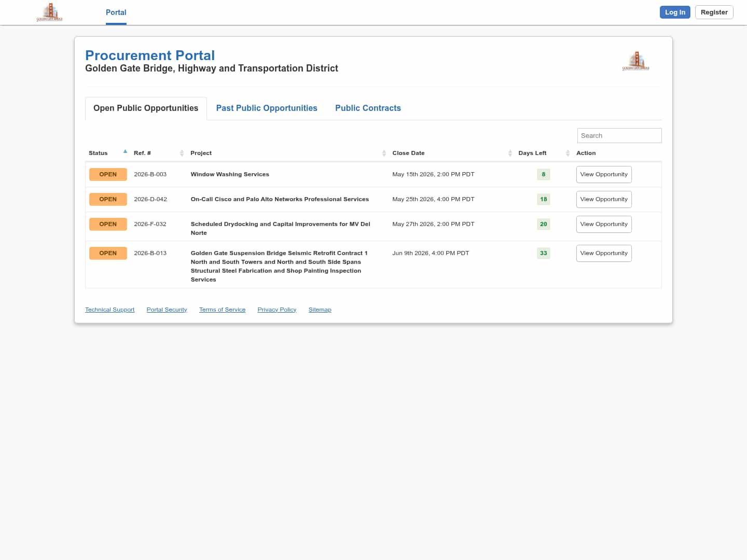View Opportunity for Cisco and Palo Alto Networks
This screenshot has height=560, width=747.
(x=604, y=200)
